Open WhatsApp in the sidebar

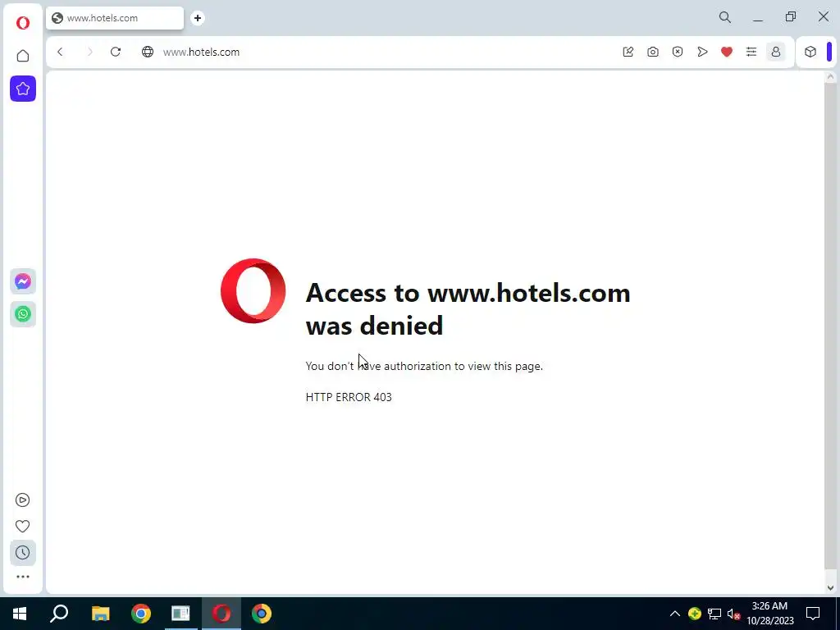coord(23,314)
